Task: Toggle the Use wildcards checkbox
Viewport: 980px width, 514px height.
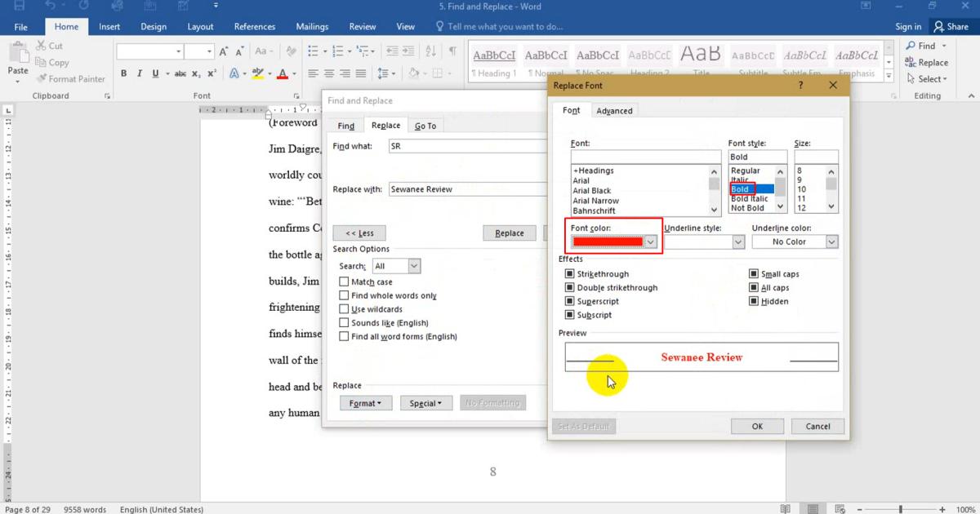Action: 344,309
